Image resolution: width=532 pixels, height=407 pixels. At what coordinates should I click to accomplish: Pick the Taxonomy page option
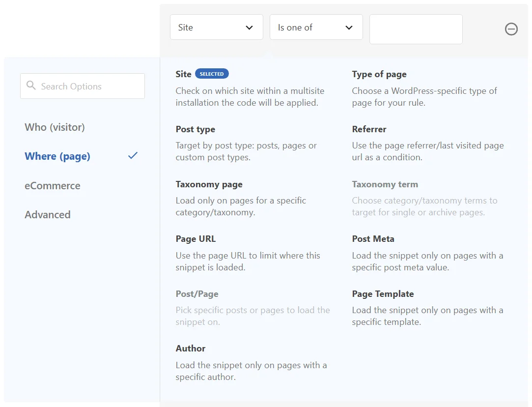[209, 184]
